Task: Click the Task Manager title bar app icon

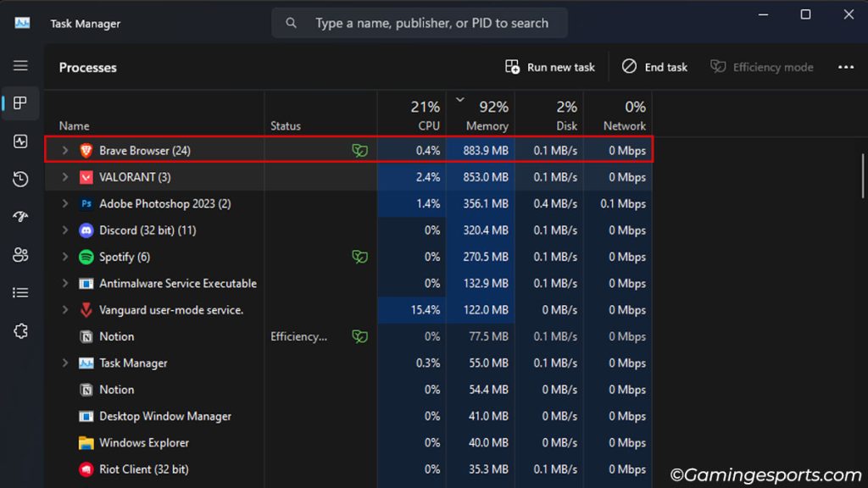Action: click(x=22, y=23)
